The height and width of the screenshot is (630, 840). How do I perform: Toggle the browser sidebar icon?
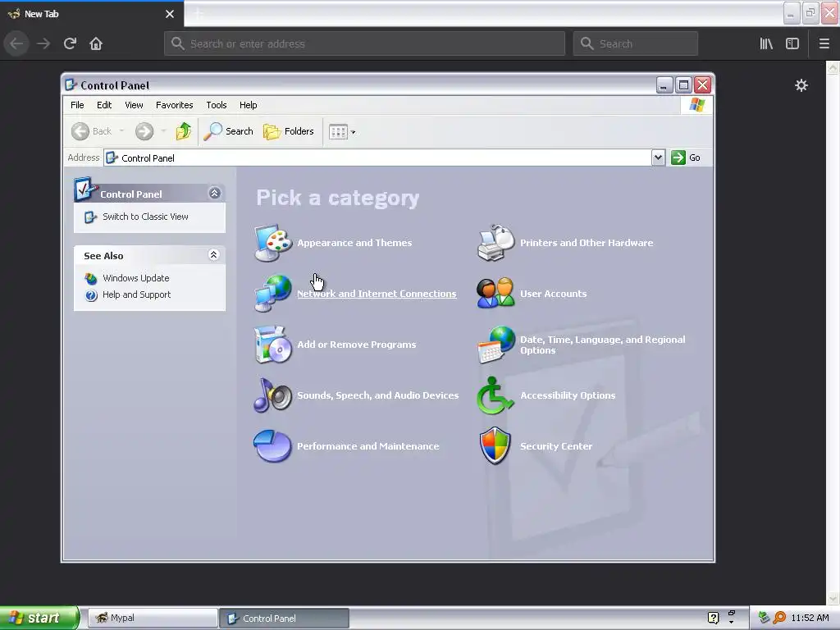pyautogui.click(x=792, y=43)
